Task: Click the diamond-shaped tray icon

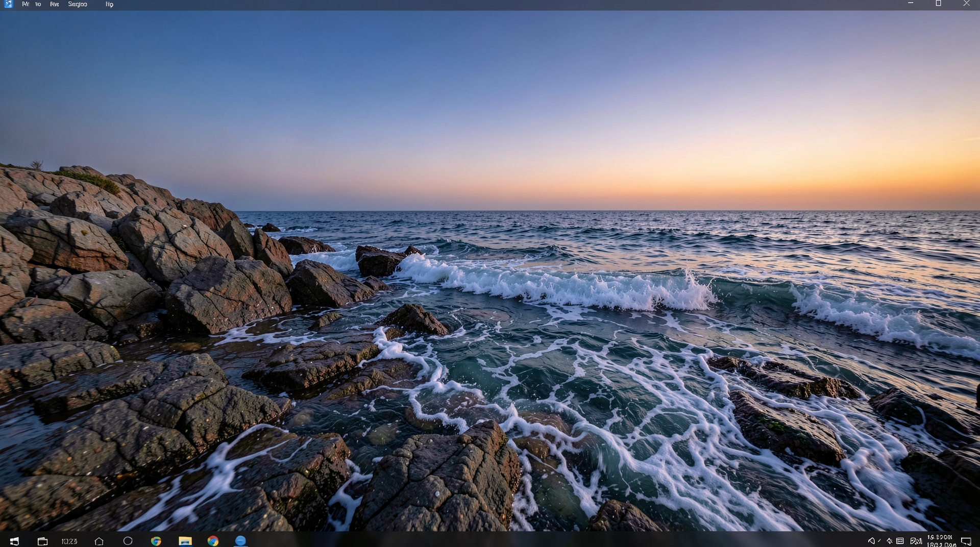Action: pyautogui.click(x=889, y=541)
